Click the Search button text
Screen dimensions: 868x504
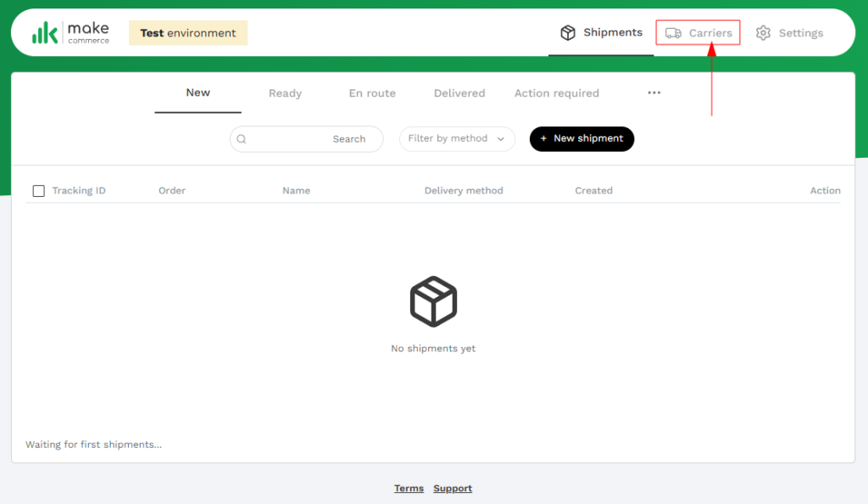coord(348,139)
